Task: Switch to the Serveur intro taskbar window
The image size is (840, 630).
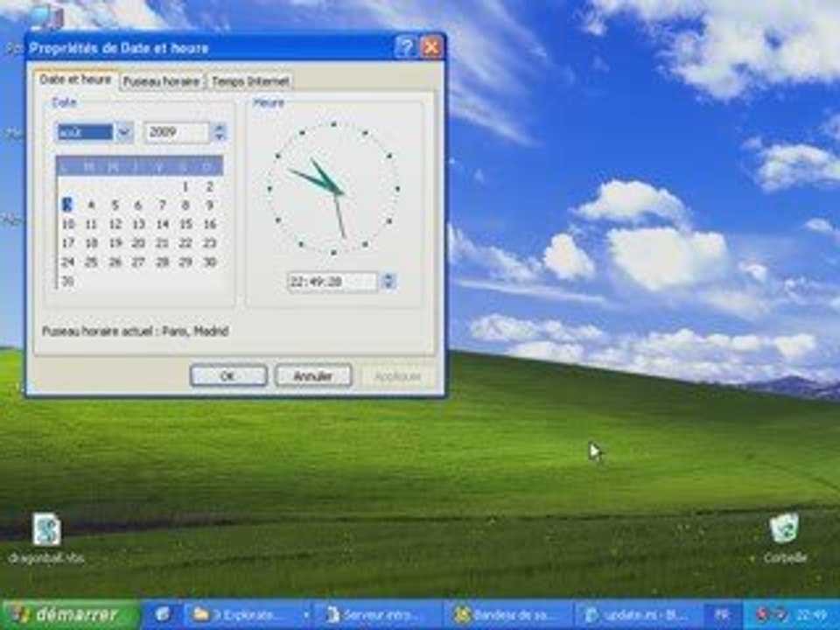Action: pos(378,614)
